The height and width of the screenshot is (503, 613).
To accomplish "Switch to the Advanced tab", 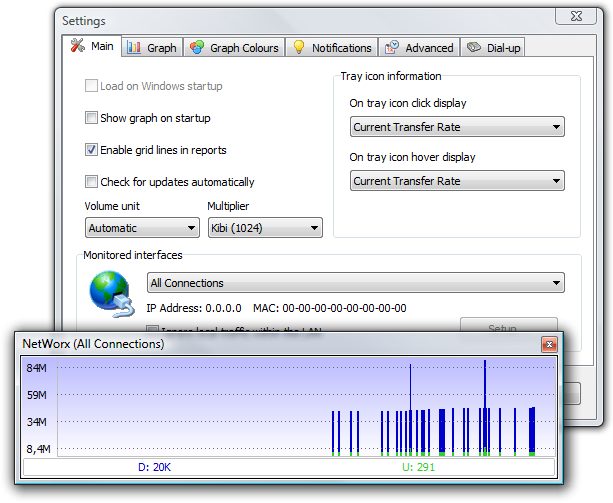I will click(419, 48).
